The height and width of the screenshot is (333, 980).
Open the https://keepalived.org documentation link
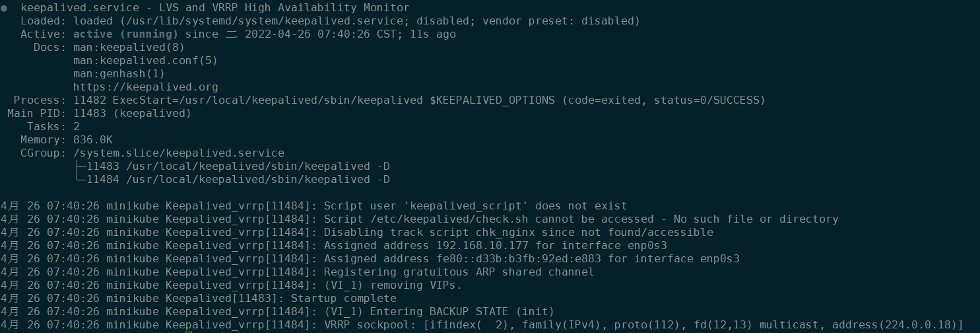click(x=145, y=87)
